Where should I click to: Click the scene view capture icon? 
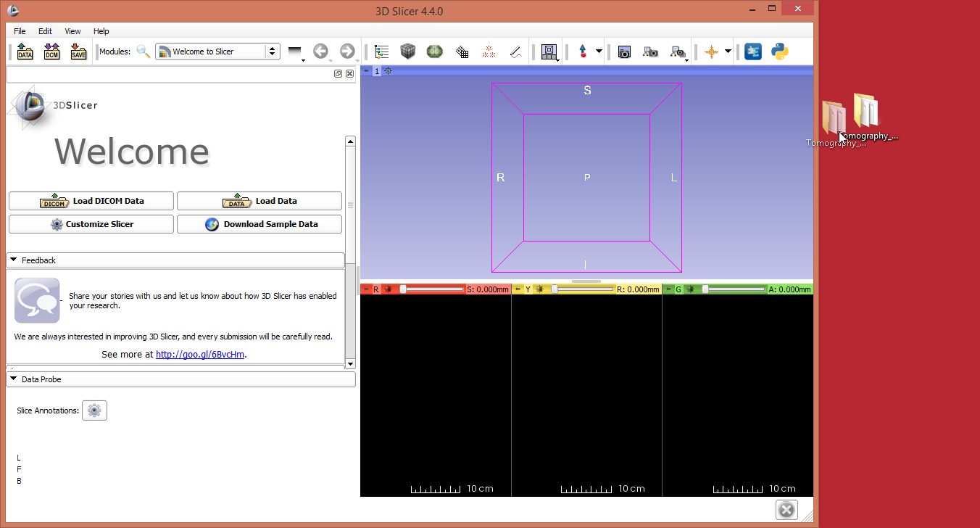coord(651,51)
